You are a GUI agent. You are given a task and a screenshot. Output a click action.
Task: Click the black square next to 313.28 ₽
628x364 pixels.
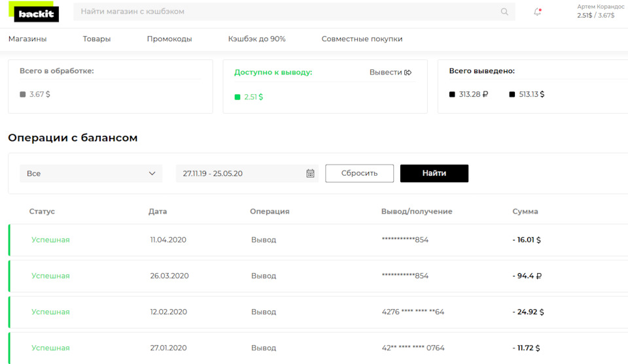tap(452, 94)
